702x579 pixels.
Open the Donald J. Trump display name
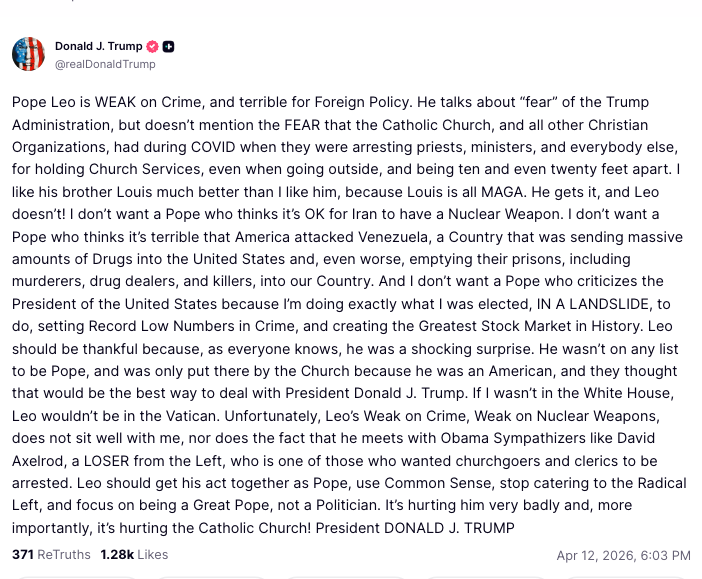[99, 46]
